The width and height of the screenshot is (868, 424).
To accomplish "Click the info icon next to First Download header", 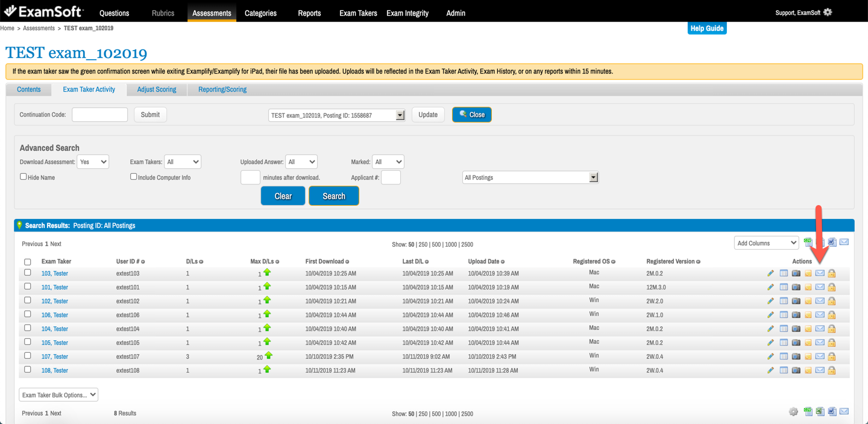I will (347, 262).
